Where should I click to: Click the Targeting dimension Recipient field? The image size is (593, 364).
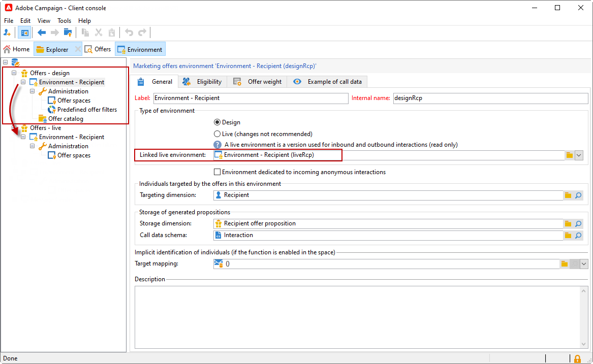[x=388, y=195]
